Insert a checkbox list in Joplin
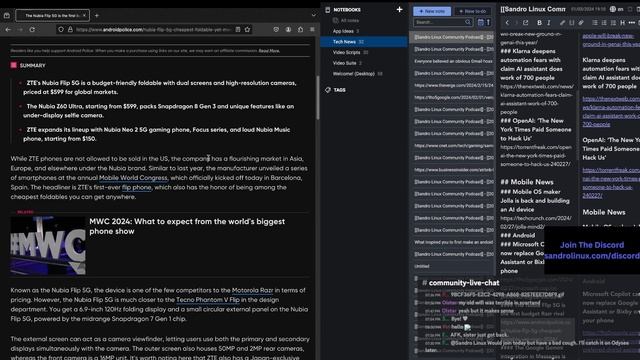The width and height of the screenshot is (640, 360). pos(613,23)
